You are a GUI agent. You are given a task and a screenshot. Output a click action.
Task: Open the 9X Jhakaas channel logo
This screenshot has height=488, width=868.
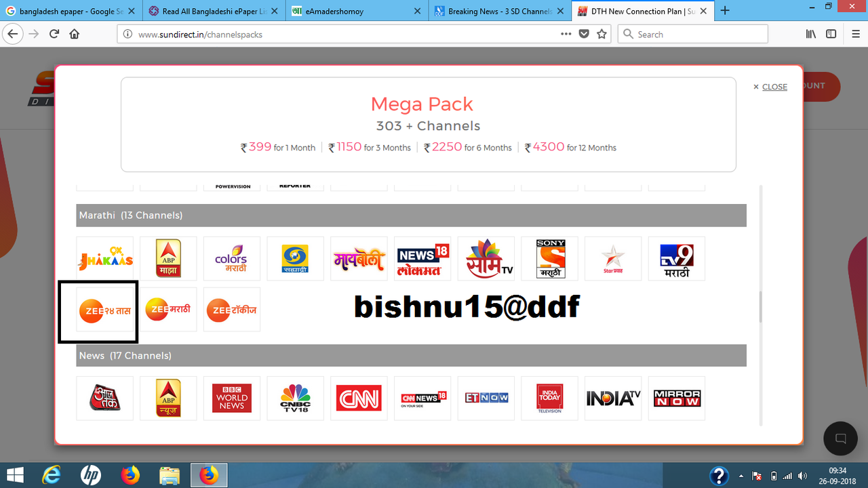click(104, 258)
